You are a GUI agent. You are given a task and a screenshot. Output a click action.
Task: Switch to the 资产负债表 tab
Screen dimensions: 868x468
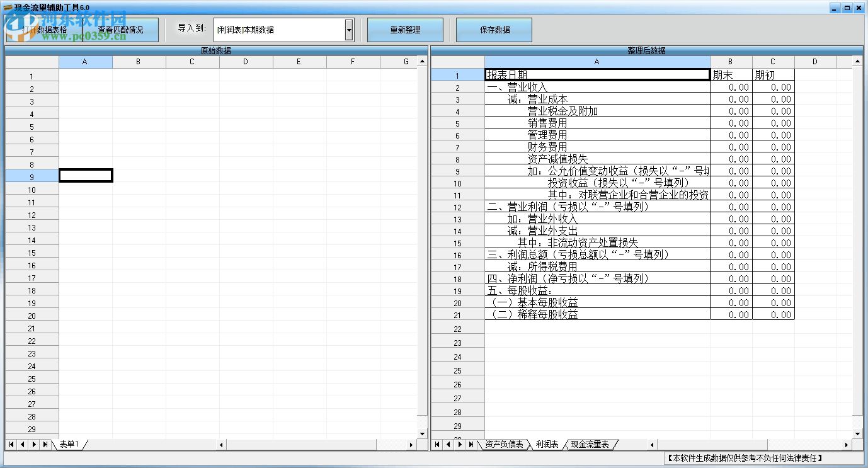504,445
